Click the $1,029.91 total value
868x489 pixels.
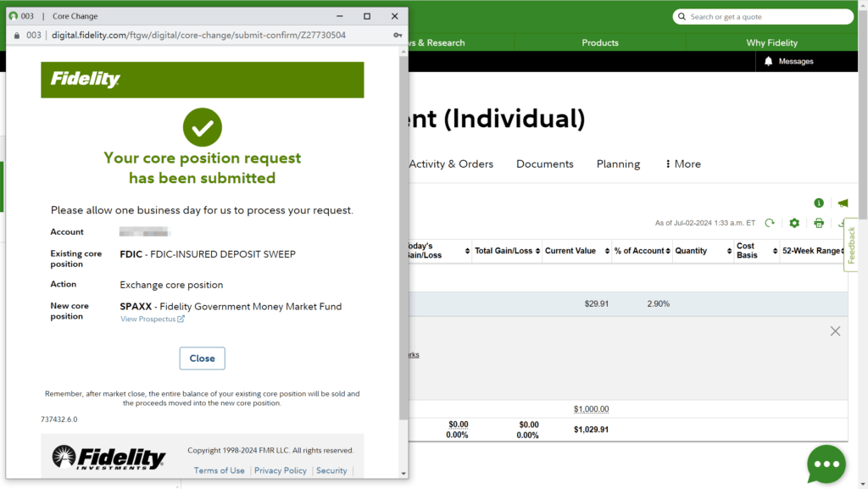[591, 430]
